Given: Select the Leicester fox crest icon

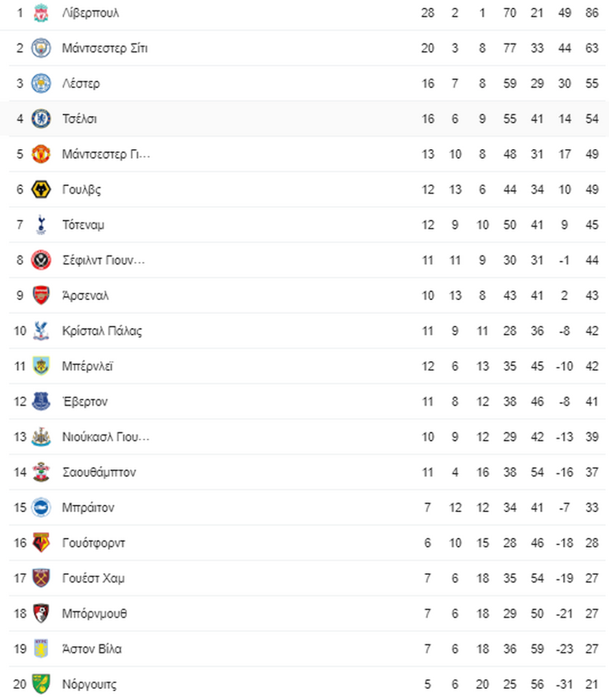Looking at the screenshot, I should click(x=41, y=84).
